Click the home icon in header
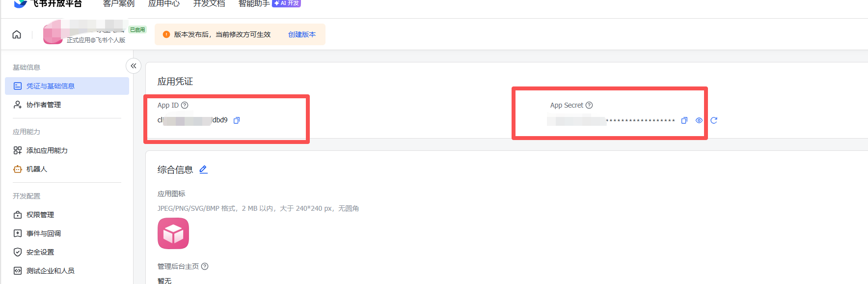 tap(17, 34)
